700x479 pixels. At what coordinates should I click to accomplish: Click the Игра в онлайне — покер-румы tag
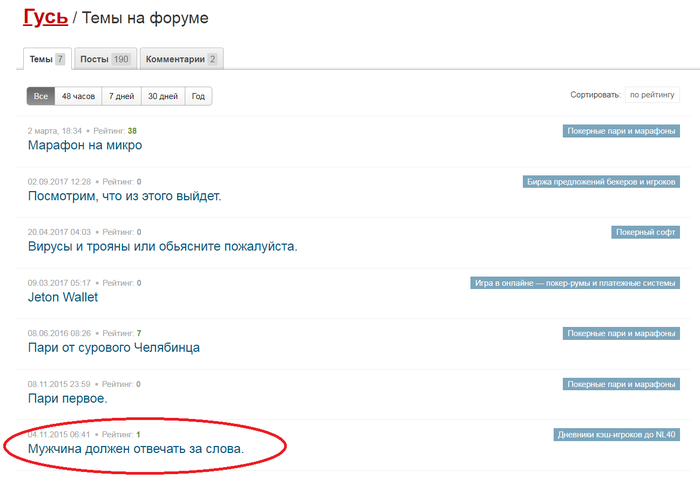click(575, 283)
